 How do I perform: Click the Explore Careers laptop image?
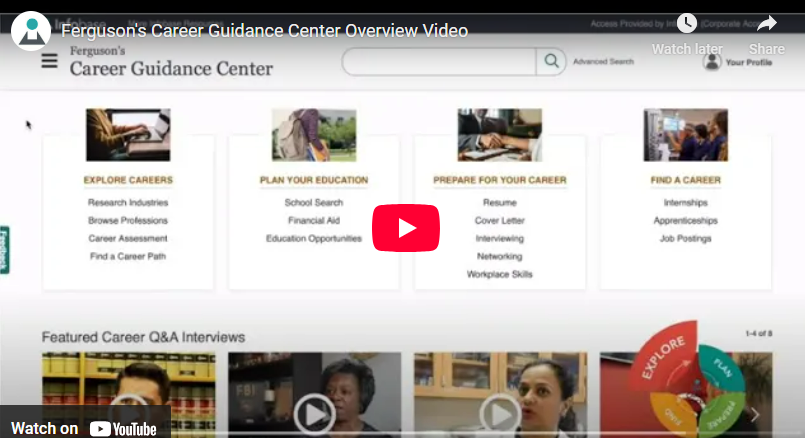coord(128,135)
